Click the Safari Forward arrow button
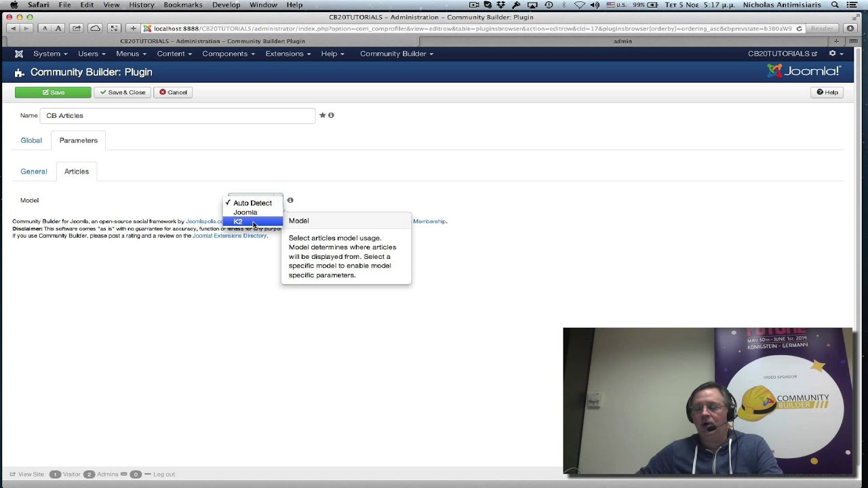The image size is (868, 488). [26, 28]
